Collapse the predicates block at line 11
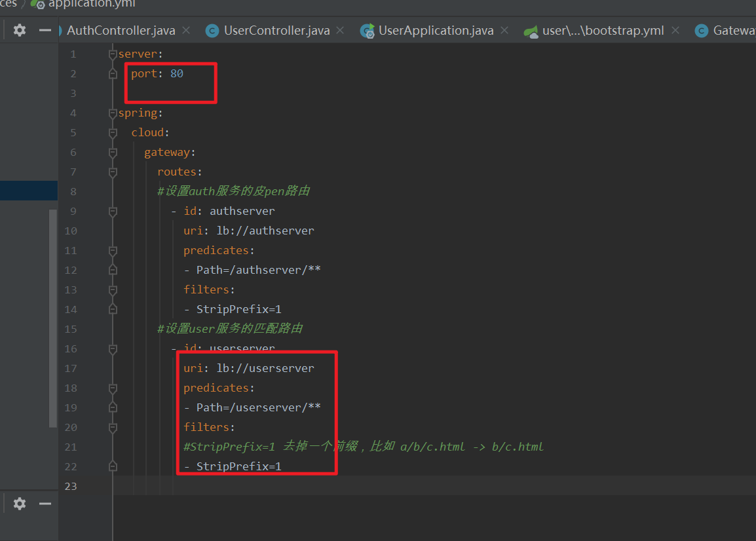 [x=113, y=251]
